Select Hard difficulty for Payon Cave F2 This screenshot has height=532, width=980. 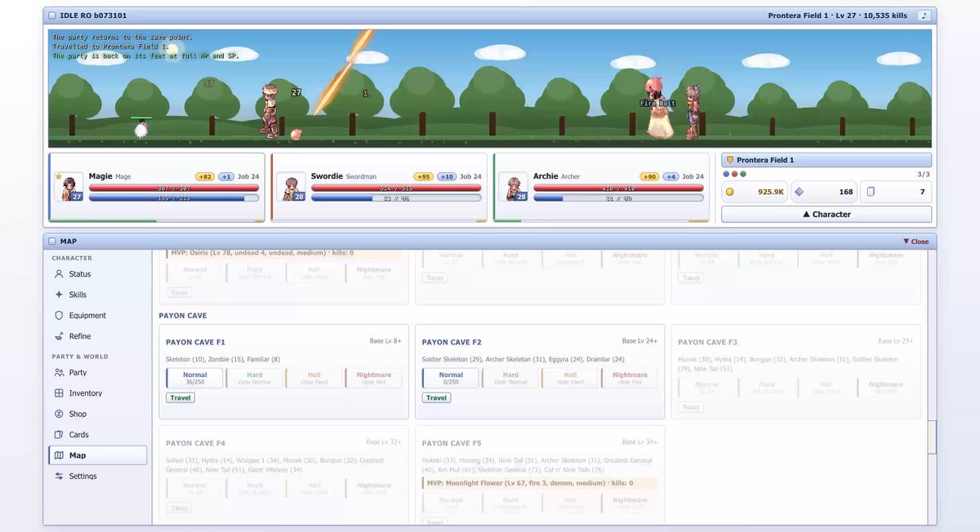[510, 378]
